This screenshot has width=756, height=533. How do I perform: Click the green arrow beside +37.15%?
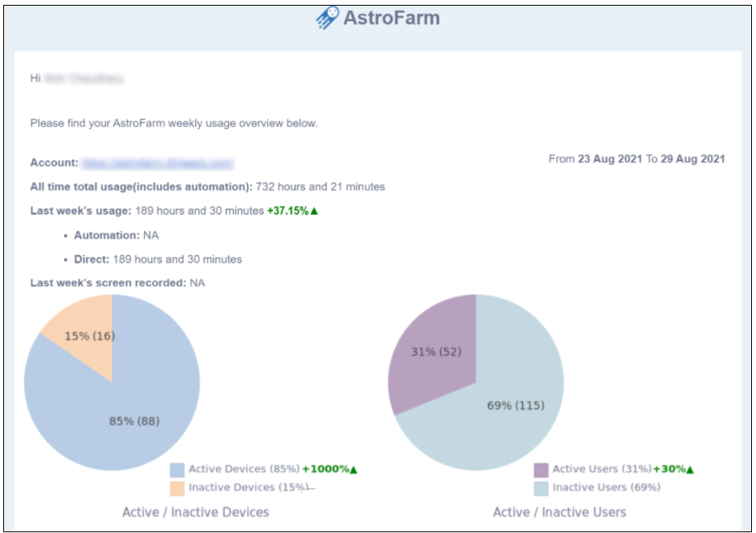pos(314,211)
